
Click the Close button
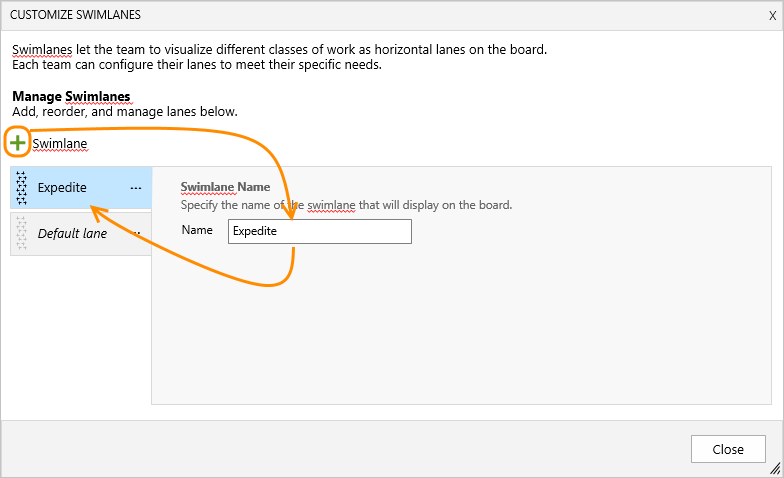pos(728,449)
